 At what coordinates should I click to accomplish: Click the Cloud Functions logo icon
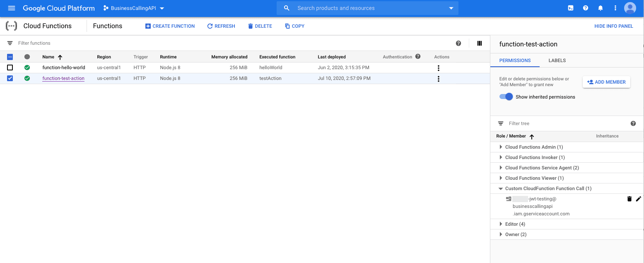11,26
